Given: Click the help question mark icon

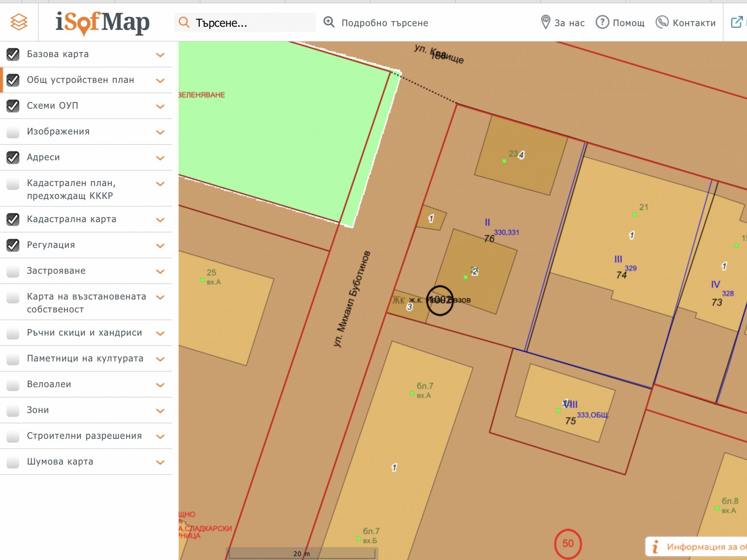Looking at the screenshot, I should (602, 22).
